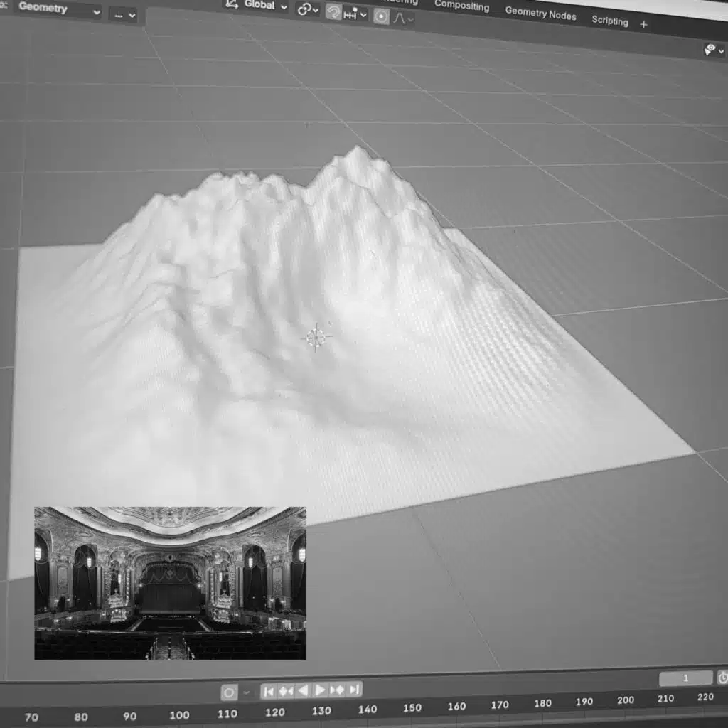Open the Geometry dropdown menu

tap(57, 9)
